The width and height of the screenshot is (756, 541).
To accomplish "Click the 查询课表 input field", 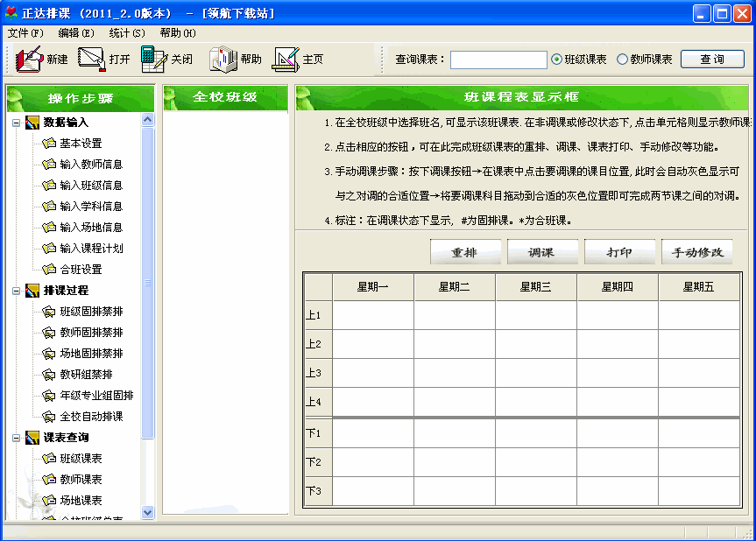I will click(498, 60).
